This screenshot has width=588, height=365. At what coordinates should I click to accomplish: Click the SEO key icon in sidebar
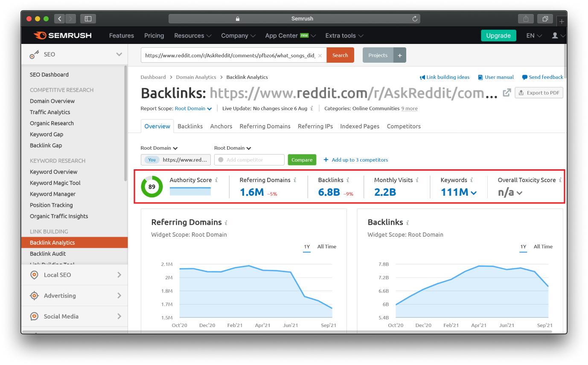click(34, 55)
